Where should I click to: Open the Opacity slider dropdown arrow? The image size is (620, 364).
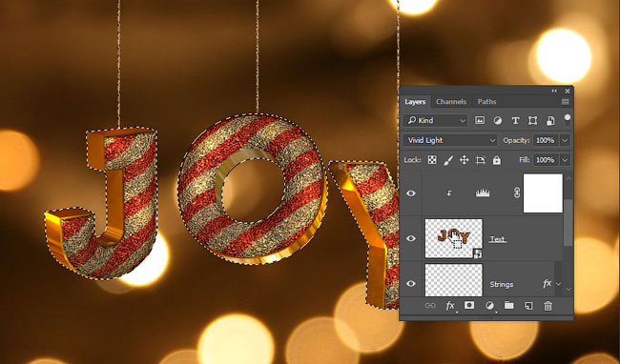pos(566,140)
